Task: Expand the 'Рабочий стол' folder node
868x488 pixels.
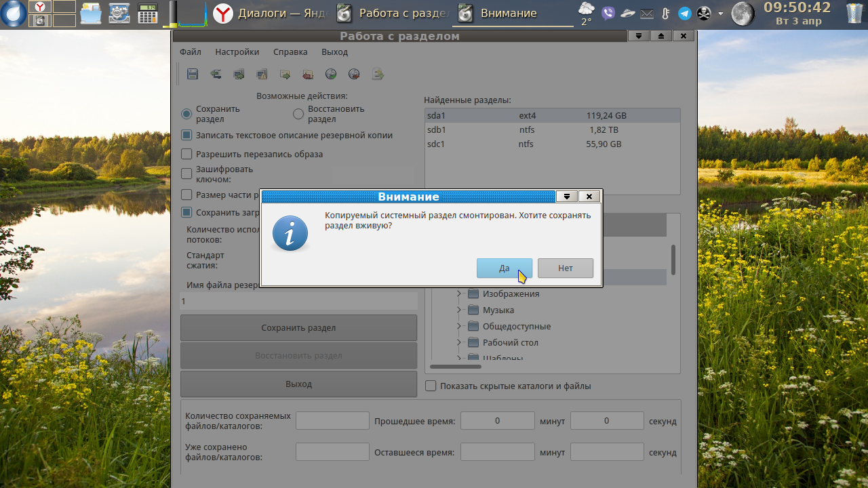Action: (x=459, y=342)
